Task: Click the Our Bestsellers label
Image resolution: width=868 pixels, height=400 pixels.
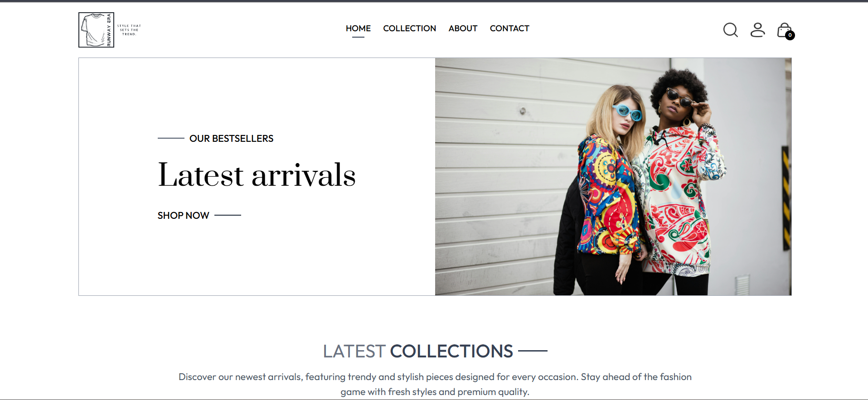Action: pyautogui.click(x=231, y=138)
